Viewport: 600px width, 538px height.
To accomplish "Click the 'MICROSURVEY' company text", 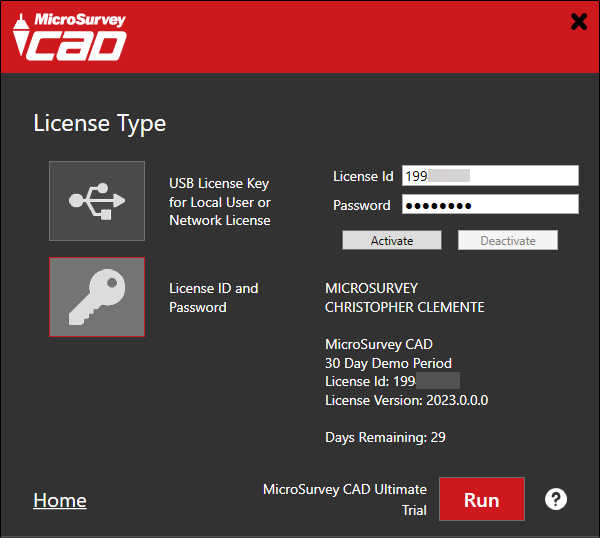I will [371, 288].
